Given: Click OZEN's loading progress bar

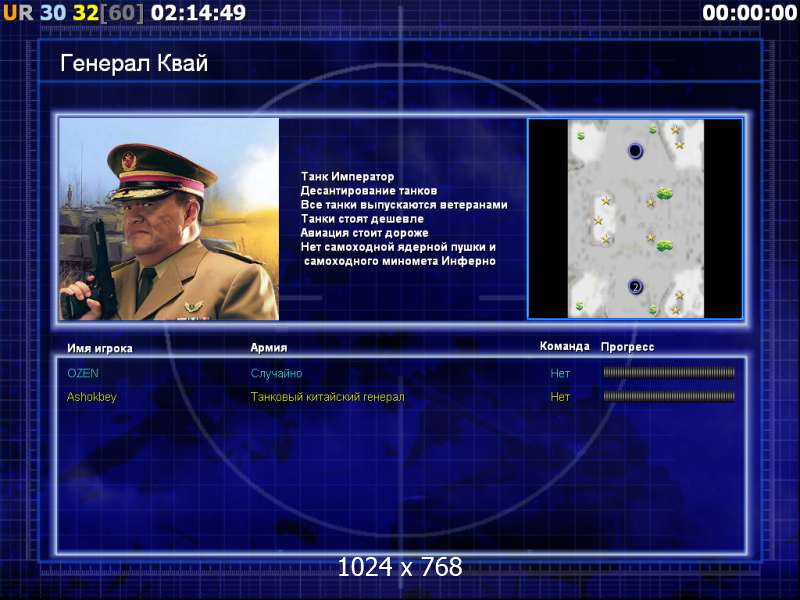Looking at the screenshot, I should [x=669, y=373].
